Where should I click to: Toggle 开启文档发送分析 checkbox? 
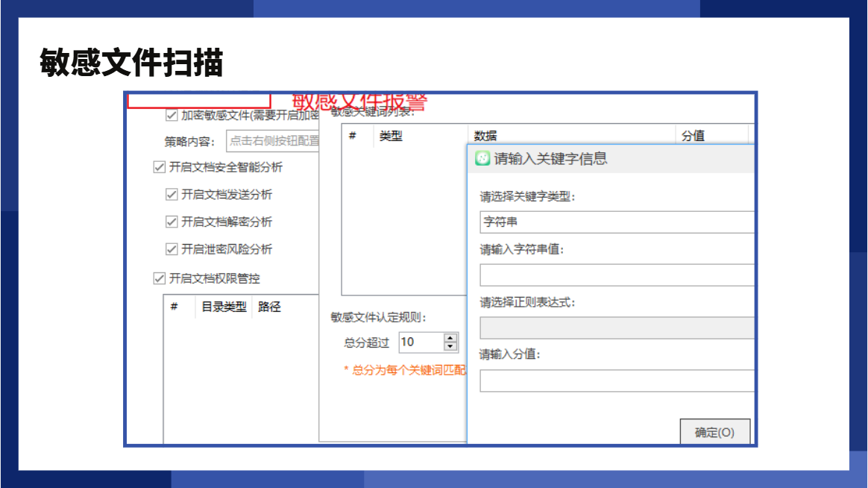click(171, 195)
